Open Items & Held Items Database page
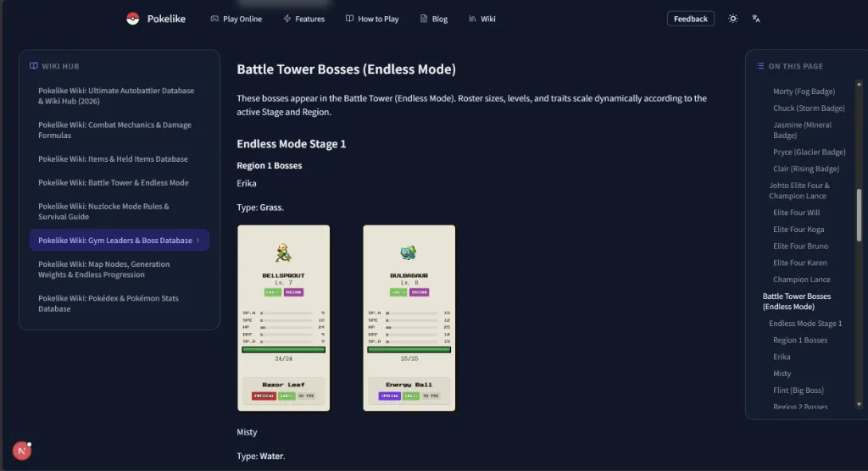868x471 pixels. pos(113,159)
